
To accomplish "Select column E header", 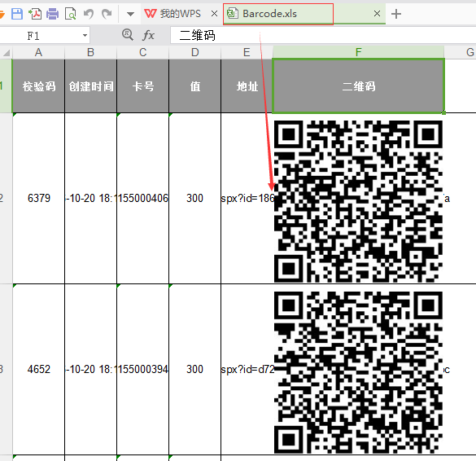I will [x=247, y=53].
